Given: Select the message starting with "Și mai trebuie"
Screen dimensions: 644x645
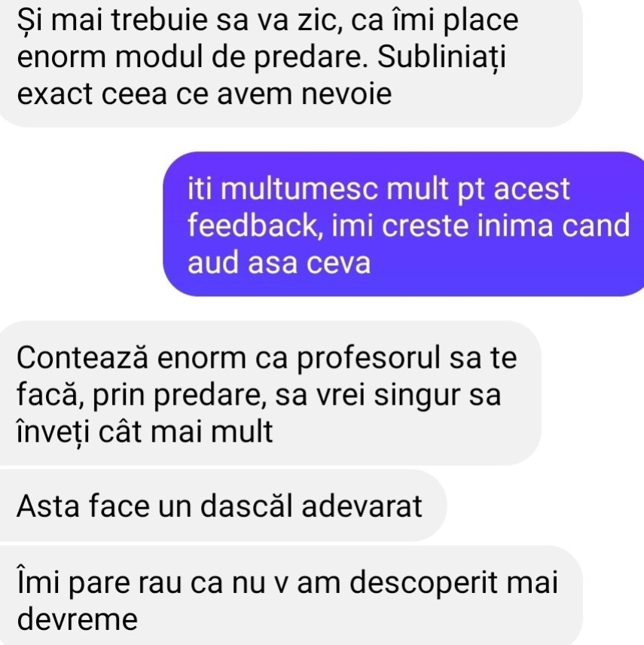Looking at the screenshot, I should coord(290,62).
